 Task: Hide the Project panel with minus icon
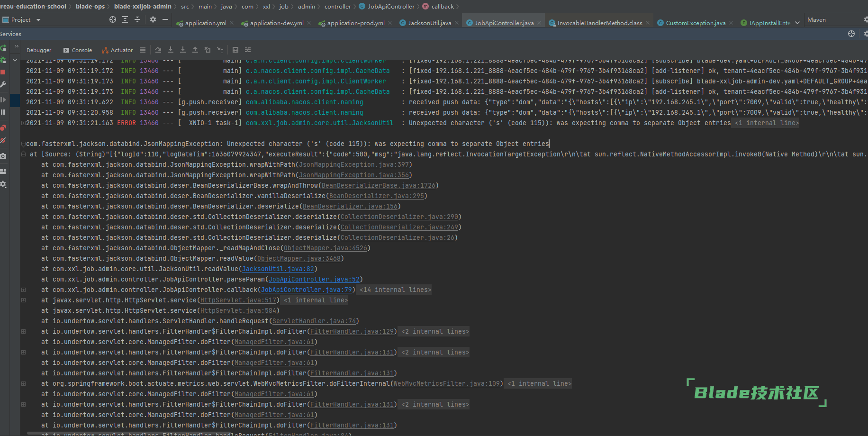pos(165,19)
